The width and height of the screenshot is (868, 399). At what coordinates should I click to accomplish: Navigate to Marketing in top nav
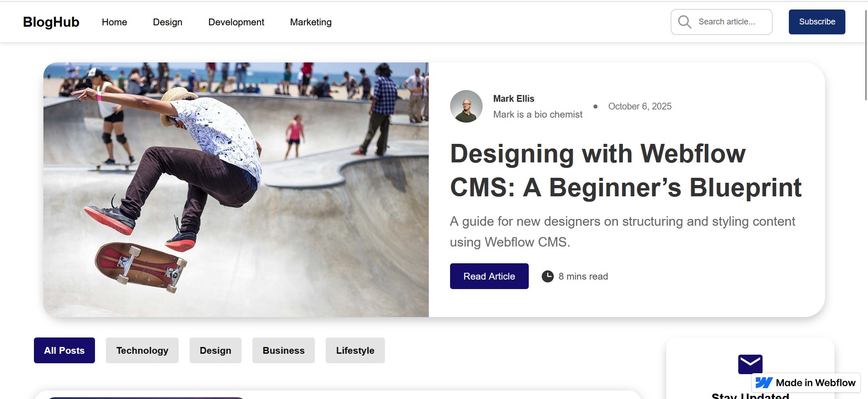tap(311, 22)
